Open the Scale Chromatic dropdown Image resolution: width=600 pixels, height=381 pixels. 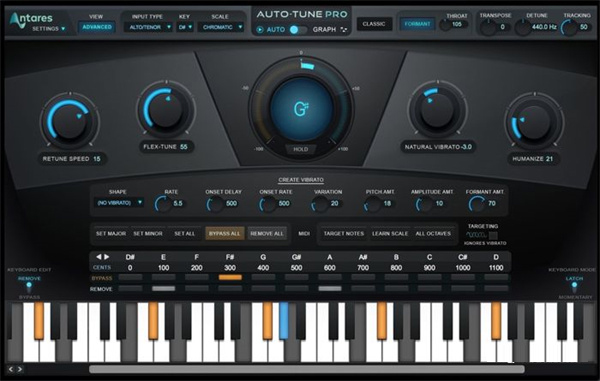point(221,27)
